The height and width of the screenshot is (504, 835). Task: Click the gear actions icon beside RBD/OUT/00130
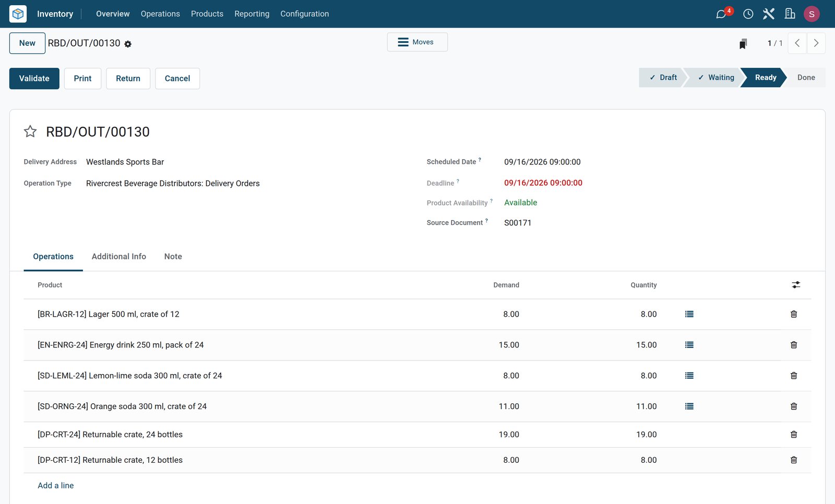[x=128, y=44]
